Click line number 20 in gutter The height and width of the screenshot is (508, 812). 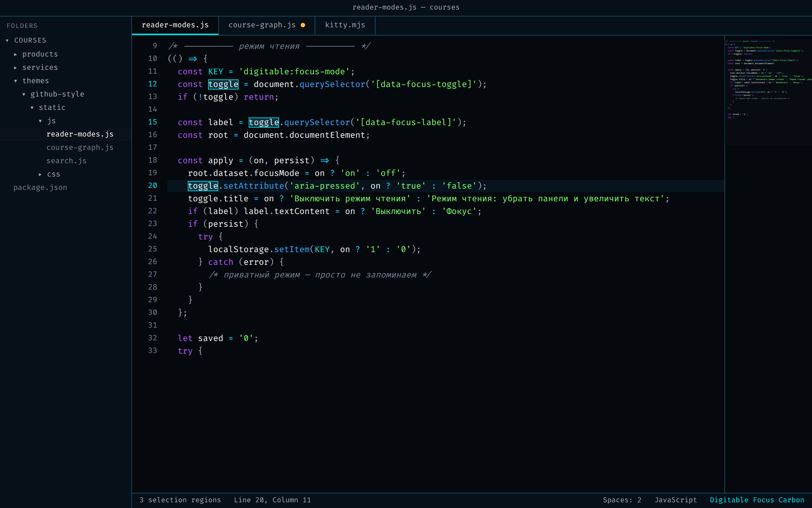153,185
